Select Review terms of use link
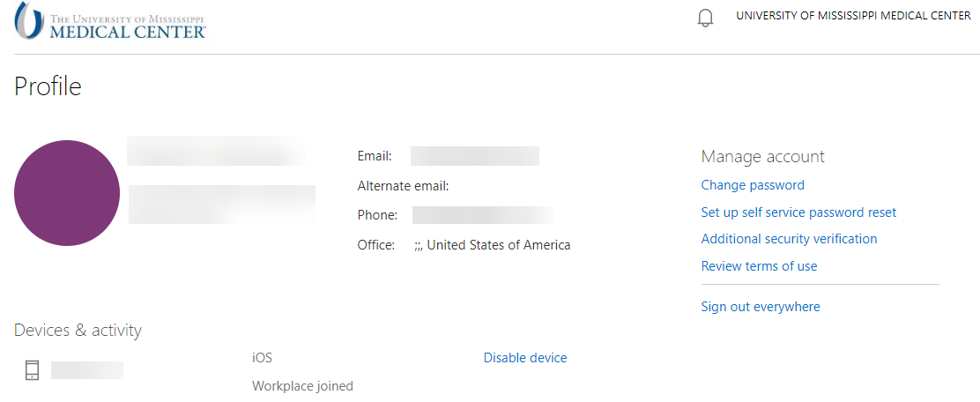This screenshot has width=980, height=402. [759, 266]
